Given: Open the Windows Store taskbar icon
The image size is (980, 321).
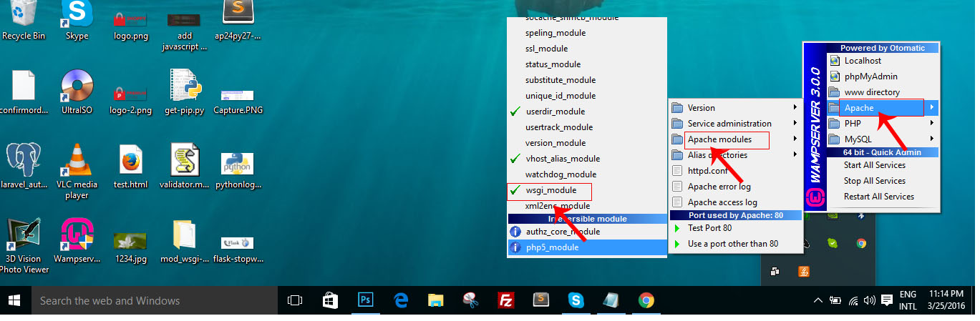Looking at the screenshot, I should click(x=330, y=300).
